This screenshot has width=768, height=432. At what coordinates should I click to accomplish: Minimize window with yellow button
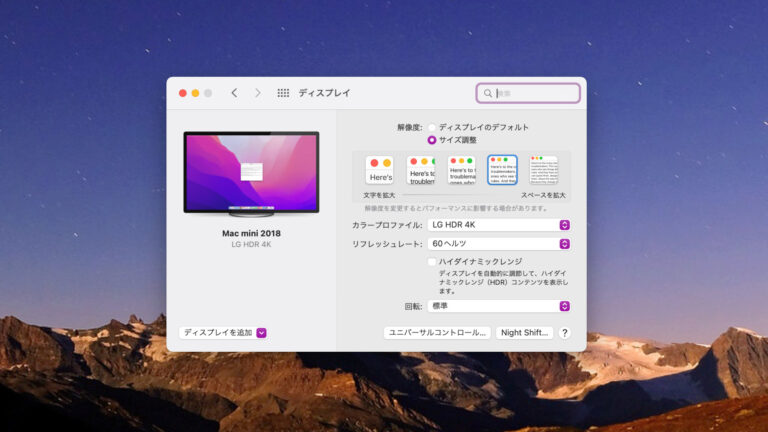tap(195, 93)
